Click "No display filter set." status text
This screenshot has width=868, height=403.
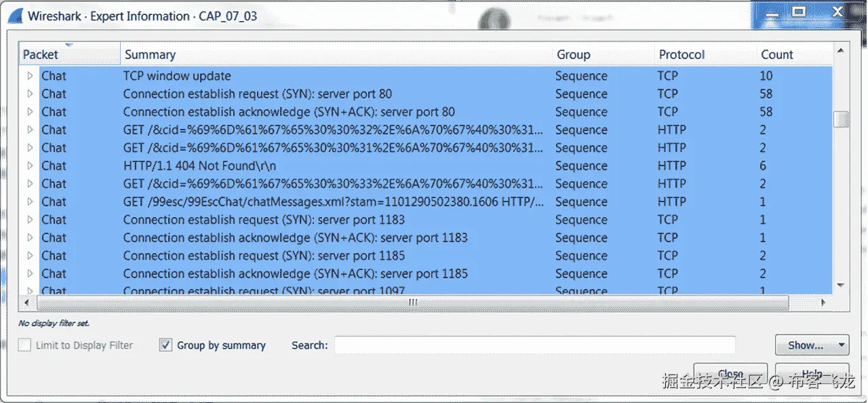[x=54, y=324]
